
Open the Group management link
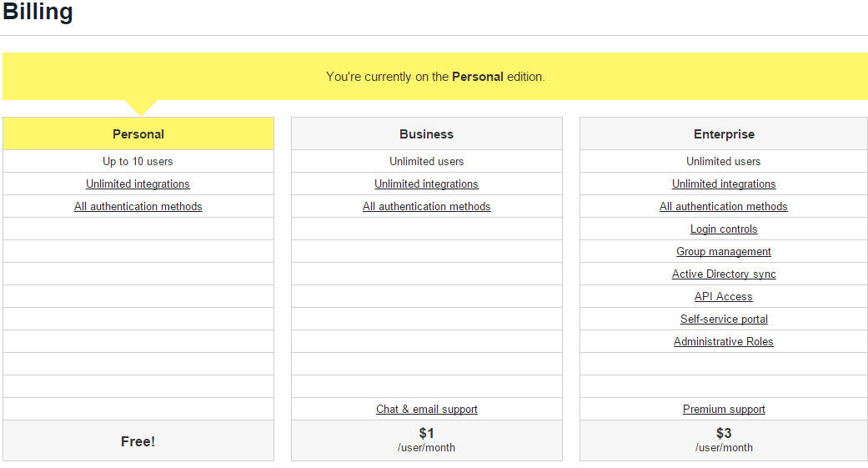point(724,252)
